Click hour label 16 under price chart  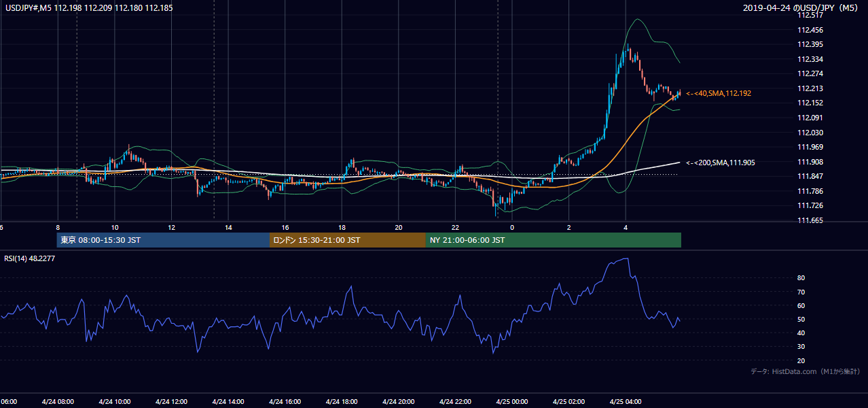285,228
